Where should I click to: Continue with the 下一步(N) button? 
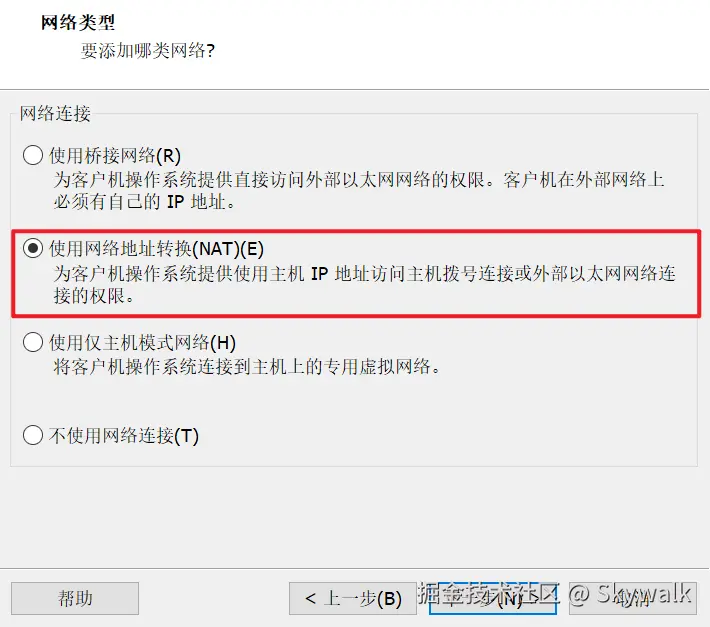click(x=493, y=598)
